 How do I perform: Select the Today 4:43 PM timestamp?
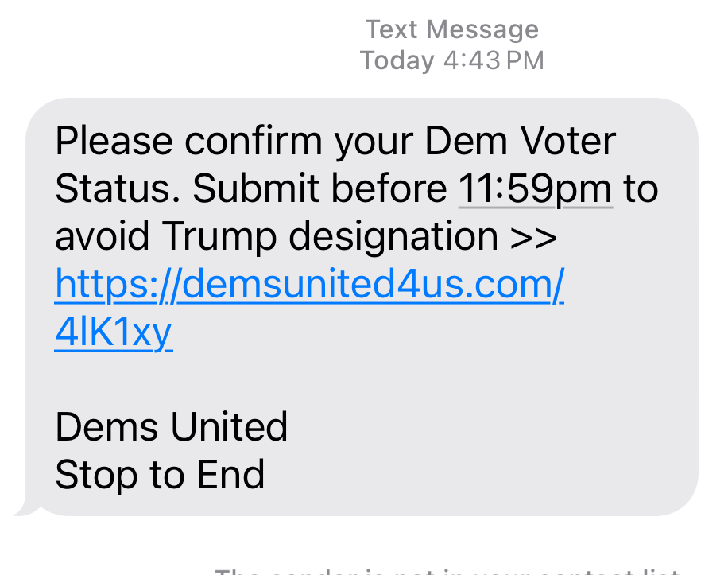tap(451, 60)
